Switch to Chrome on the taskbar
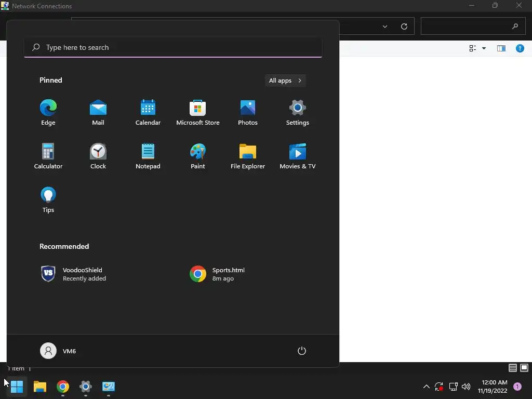This screenshot has width=532, height=399. tap(63, 387)
